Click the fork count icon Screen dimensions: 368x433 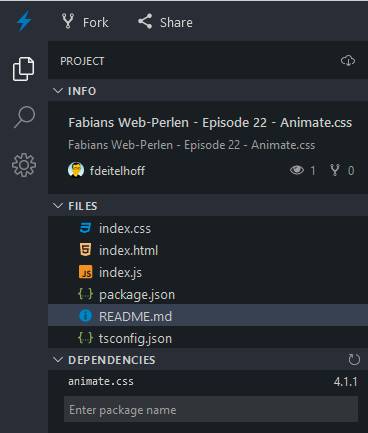[335, 170]
